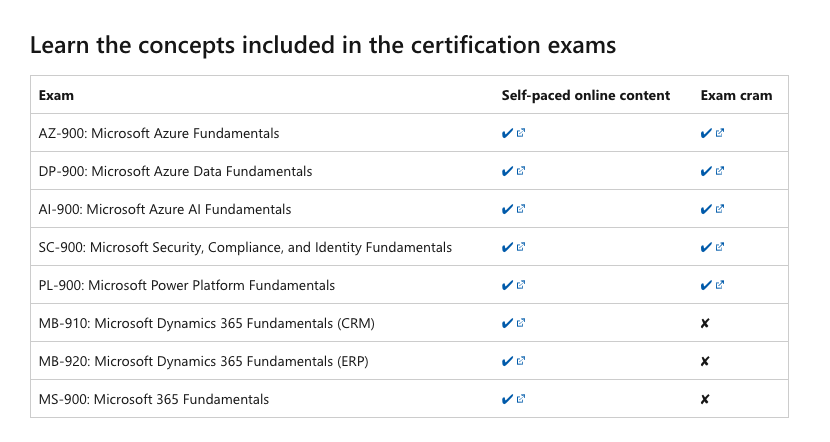Select 'AI-900: Microsoft Azure AI Fundamentals' text
830x442 pixels.
(x=165, y=210)
